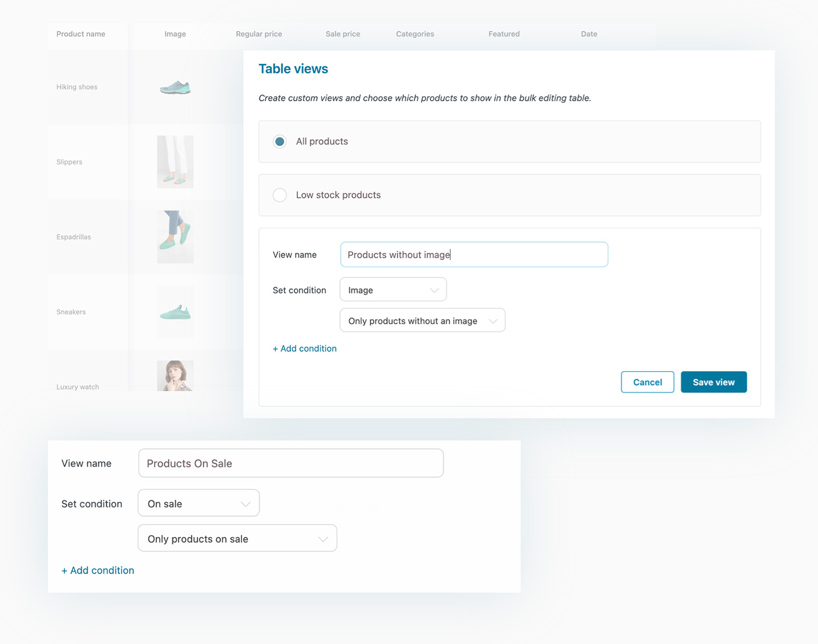
Task: Click Add condition below Only products on sale
Action: click(x=98, y=570)
